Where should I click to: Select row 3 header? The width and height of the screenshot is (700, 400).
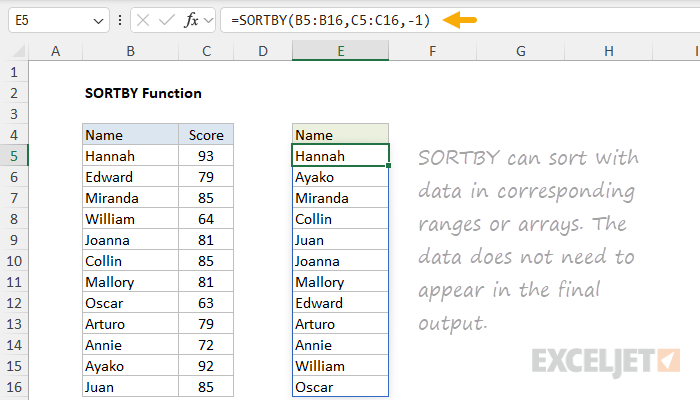(x=14, y=114)
